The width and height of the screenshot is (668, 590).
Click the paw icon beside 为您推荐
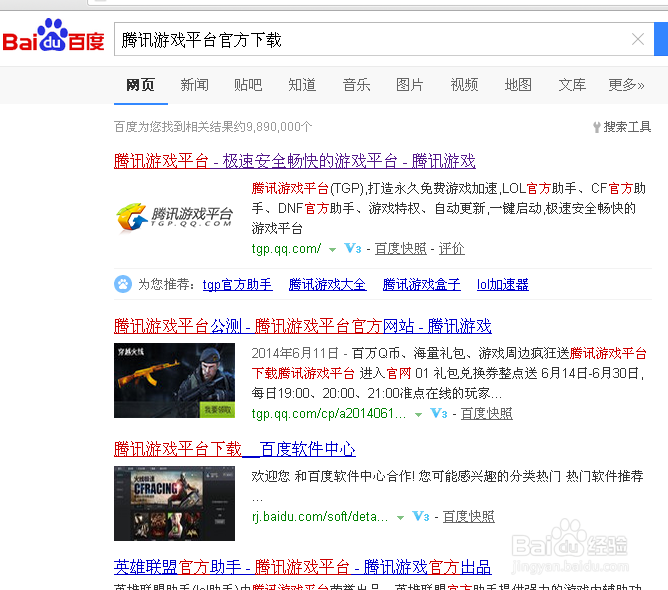(x=123, y=284)
